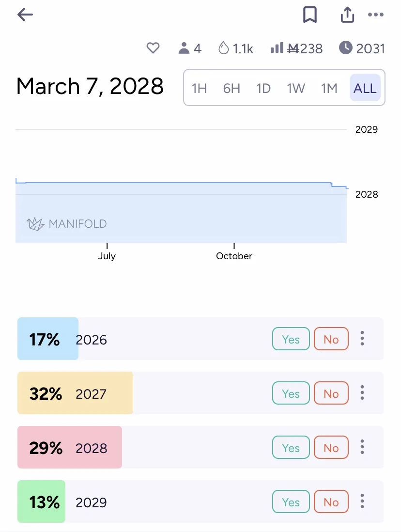Tap the clock close date icon

click(x=345, y=48)
